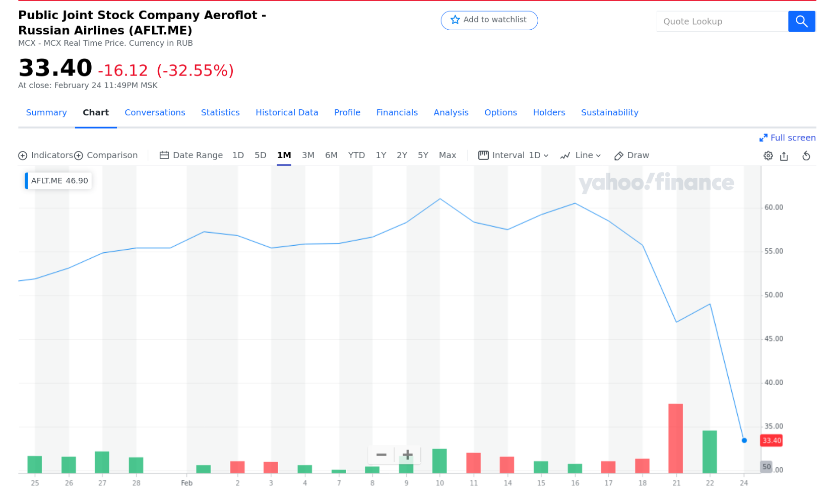Viewport: 825px width, 504px height.
Task: Open the Draw pencil tool
Action: tap(632, 156)
